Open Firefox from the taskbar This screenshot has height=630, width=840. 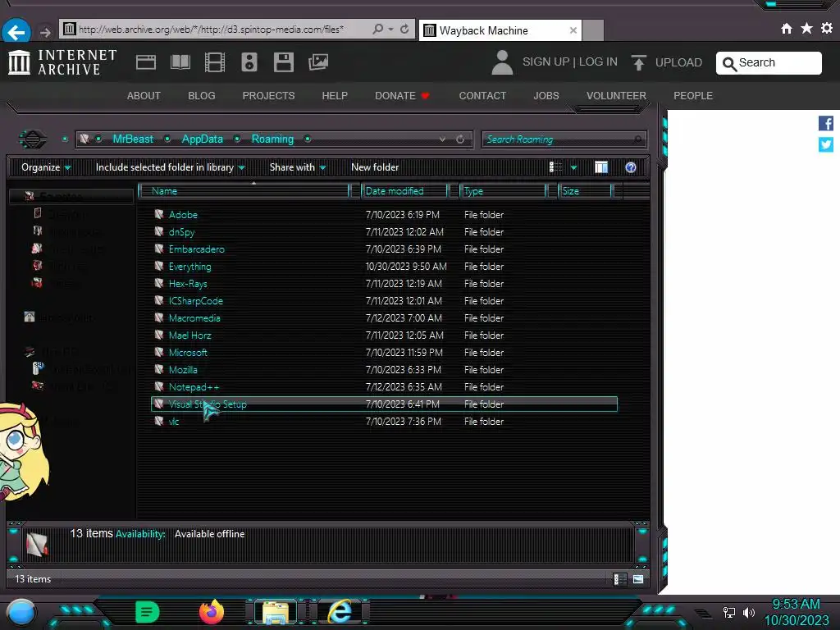coord(212,612)
